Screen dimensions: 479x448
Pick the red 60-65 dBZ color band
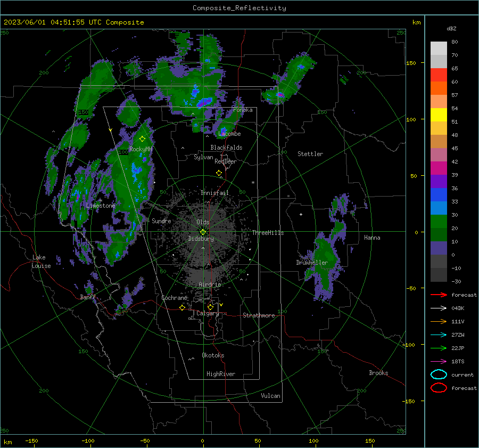click(439, 75)
